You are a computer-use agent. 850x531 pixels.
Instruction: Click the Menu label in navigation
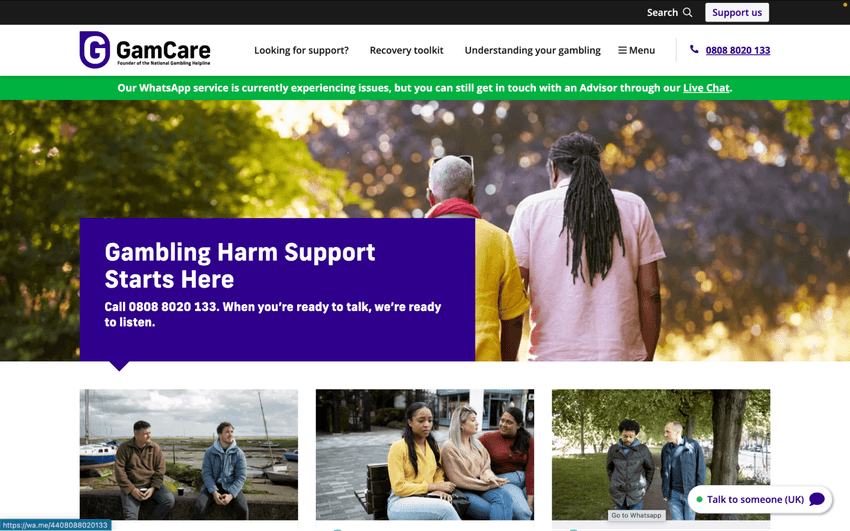coord(642,50)
